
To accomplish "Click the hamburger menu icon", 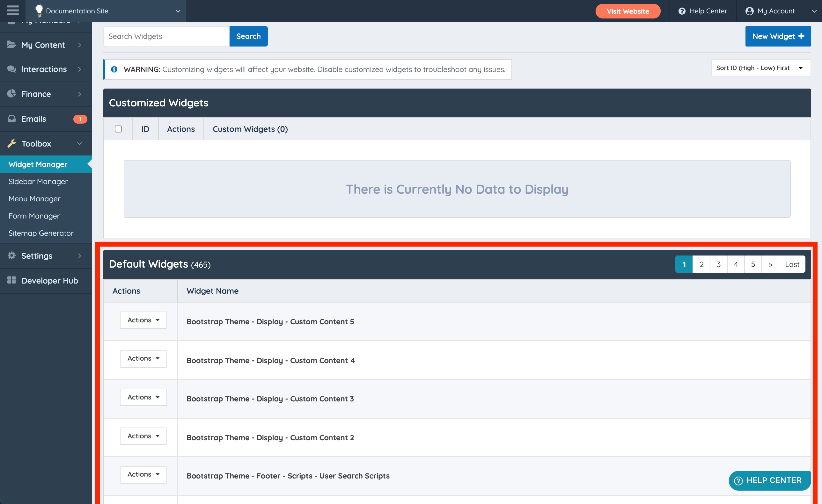I will click(x=13, y=11).
